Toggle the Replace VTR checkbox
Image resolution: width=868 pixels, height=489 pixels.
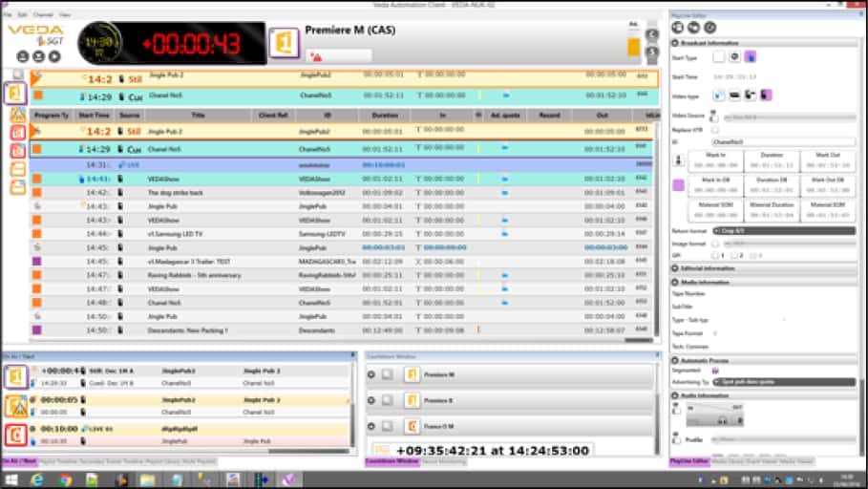coord(714,130)
